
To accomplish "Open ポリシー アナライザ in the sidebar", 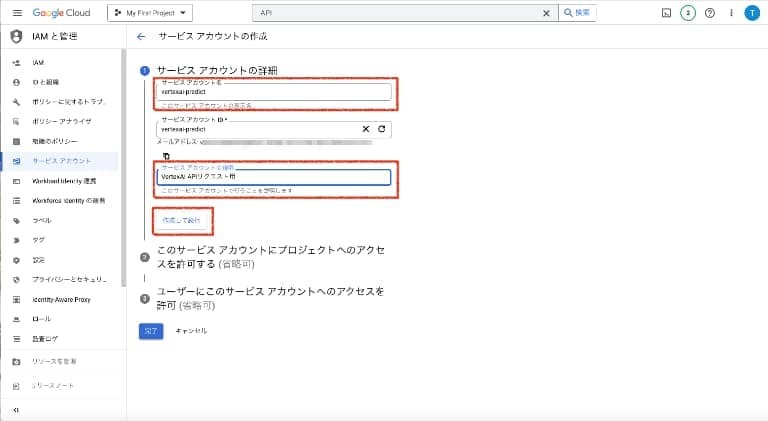I will (61, 121).
